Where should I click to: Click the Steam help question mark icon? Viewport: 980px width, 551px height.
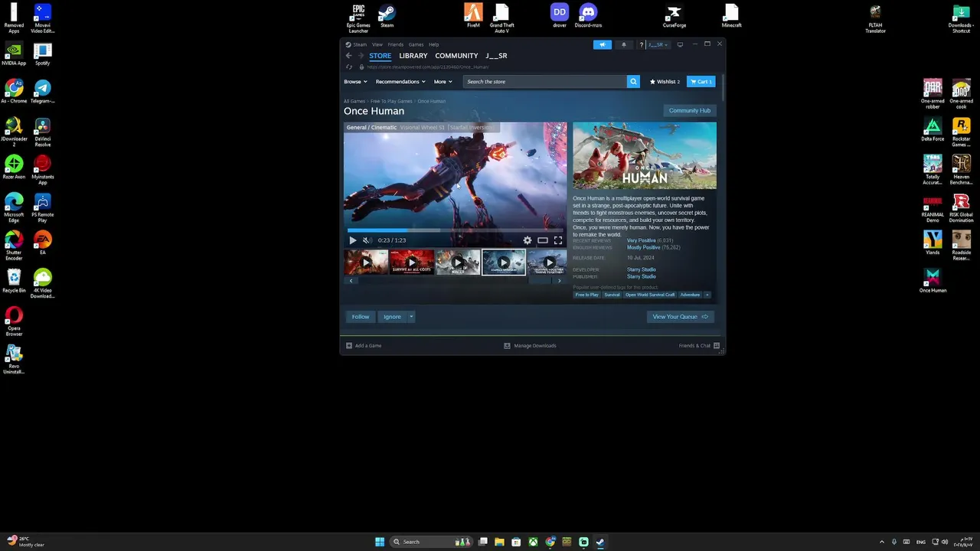point(641,44)
